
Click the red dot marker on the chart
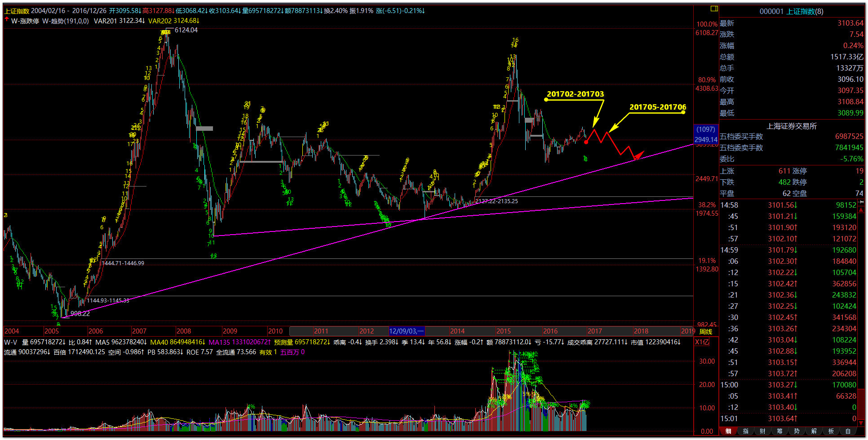(x=586, y=142)
